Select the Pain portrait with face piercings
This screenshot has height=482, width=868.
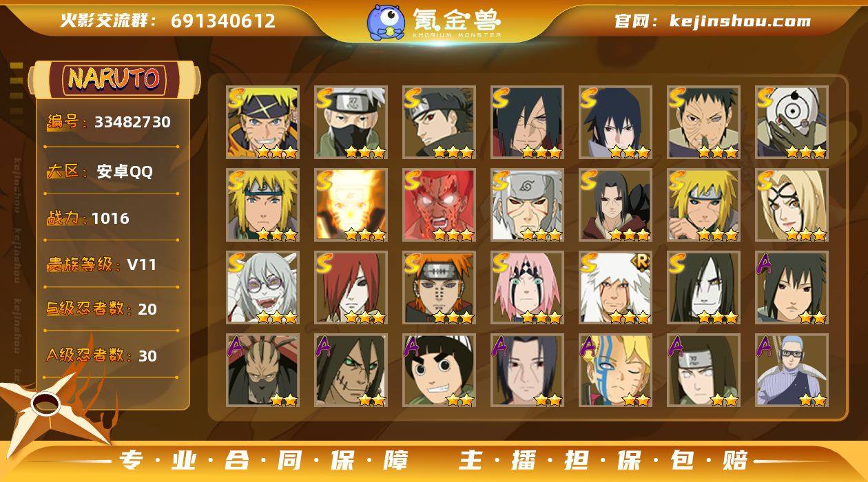click(440, 288)
